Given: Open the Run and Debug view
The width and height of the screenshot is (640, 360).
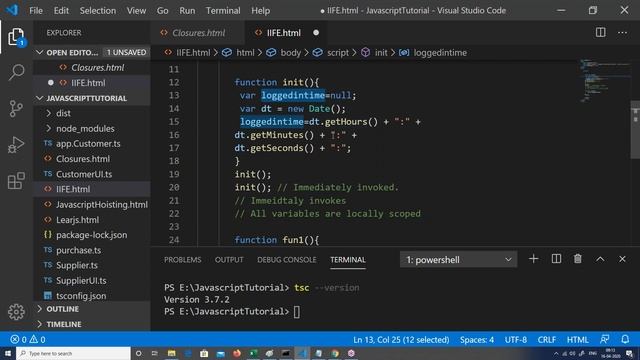Looking at the screenshot, I should [16, 144].
